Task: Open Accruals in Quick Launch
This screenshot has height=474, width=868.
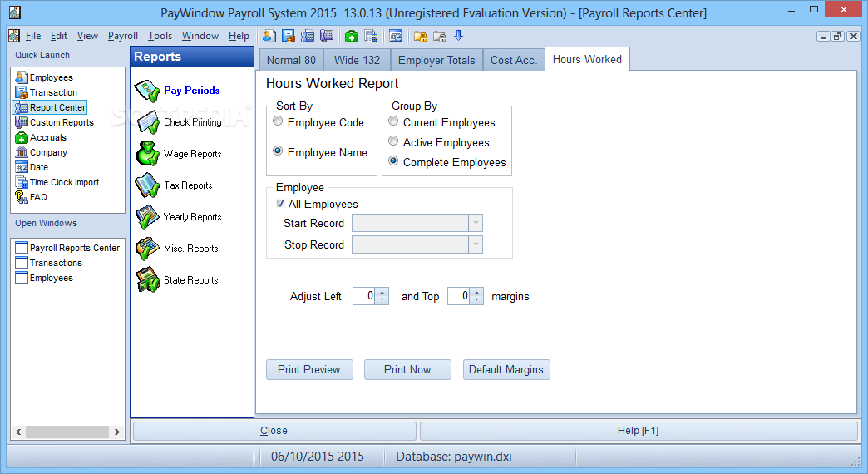Action: [x=41, y=137]
